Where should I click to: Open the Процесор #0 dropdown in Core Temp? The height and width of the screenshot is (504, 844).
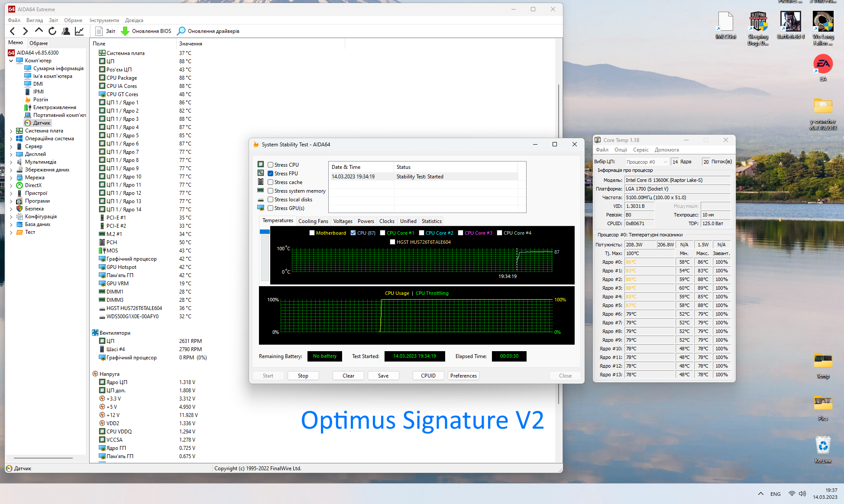click(x=647, y=162)
